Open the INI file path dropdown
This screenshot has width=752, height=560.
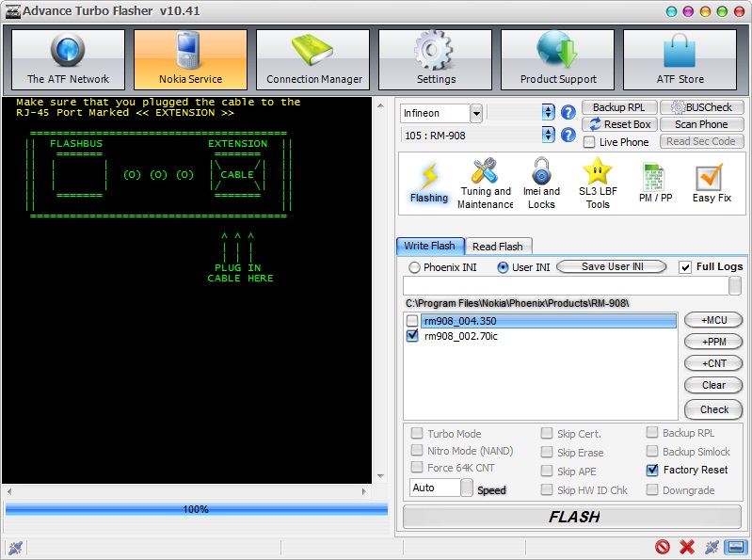(735, 286)
